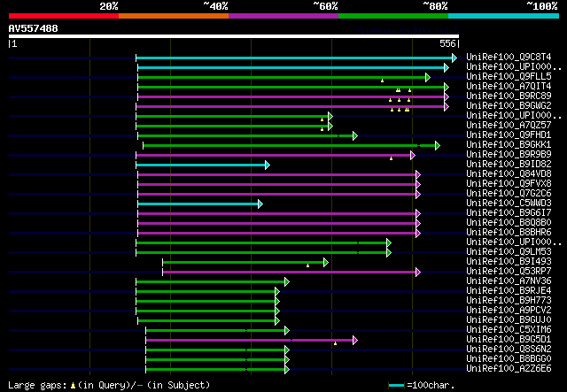Open hit UniRef100_A7QZ57

[509, 126]
